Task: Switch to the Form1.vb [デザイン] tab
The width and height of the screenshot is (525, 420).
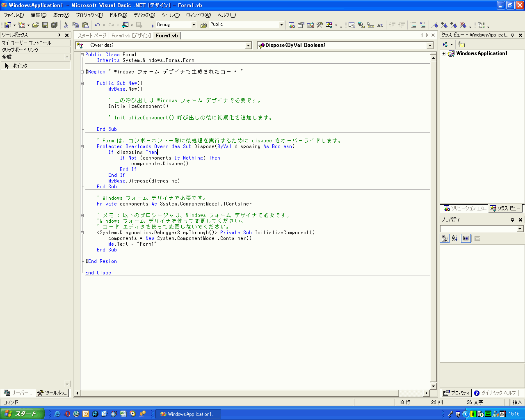Action: tap(131, 36)
